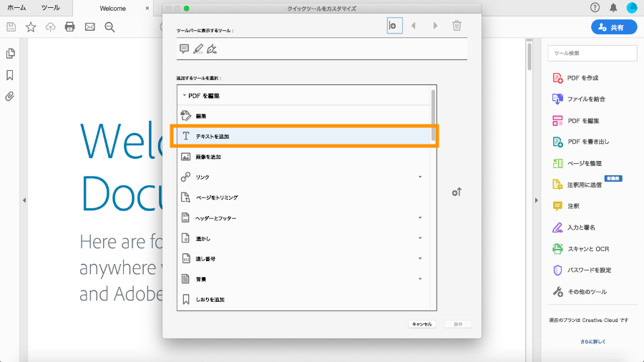The height and width of the screenshot is (362, 644).
Task: Click the save disk icon in toolbar
Action: coord(11,27)
